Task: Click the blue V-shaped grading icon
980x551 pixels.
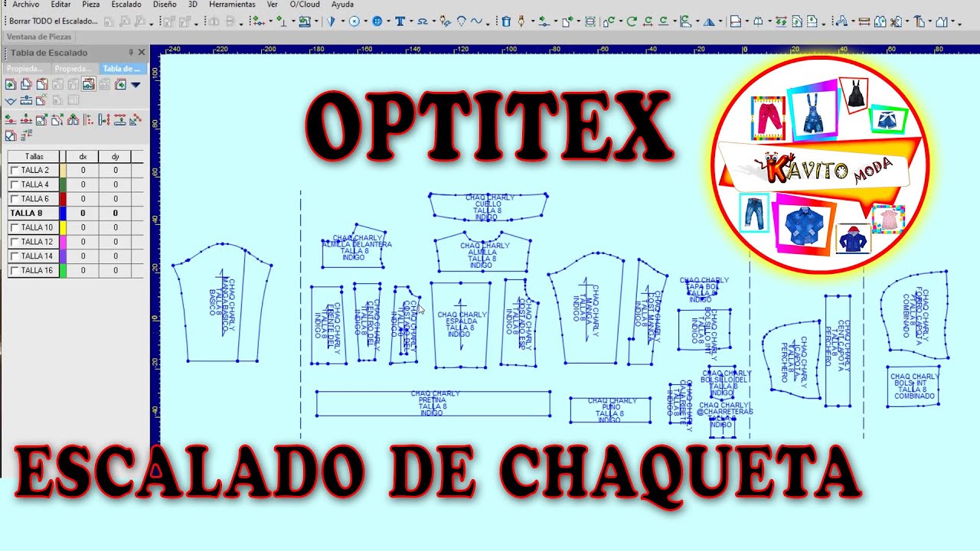Action: [11, 100]
